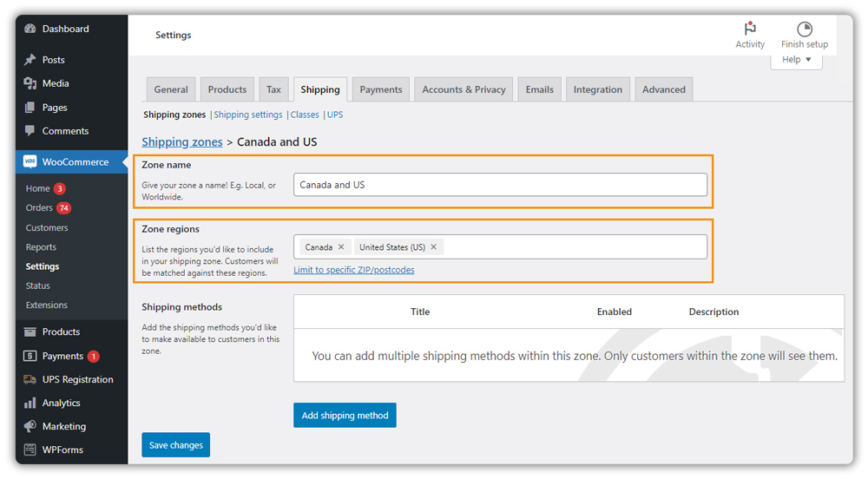The height and width of the screenshot is (479, 868).
Task: Switch to the Integration tab
Action: (x=598, y=89)
